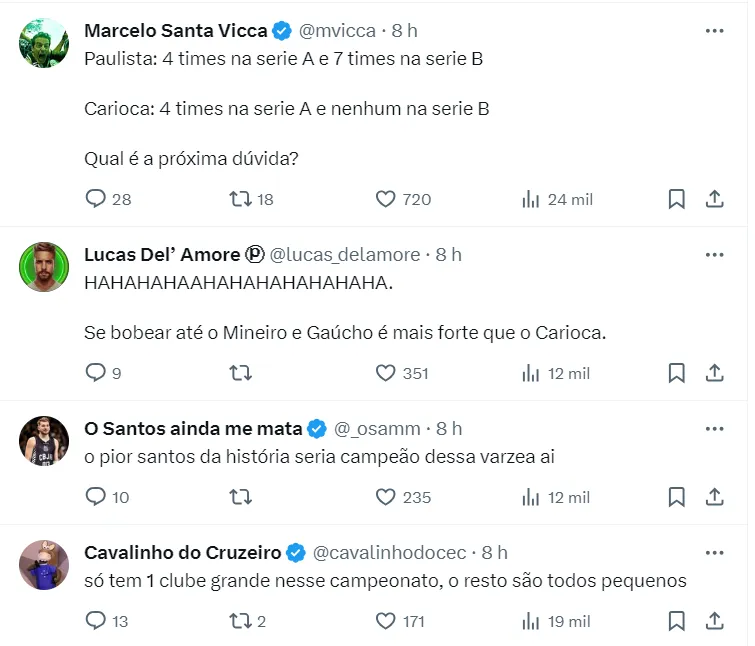Repost Cavalinho do Cruzeiro's tweet
Image resolution: width=755 pixels, height=646 pixels.
coord(240,621)
